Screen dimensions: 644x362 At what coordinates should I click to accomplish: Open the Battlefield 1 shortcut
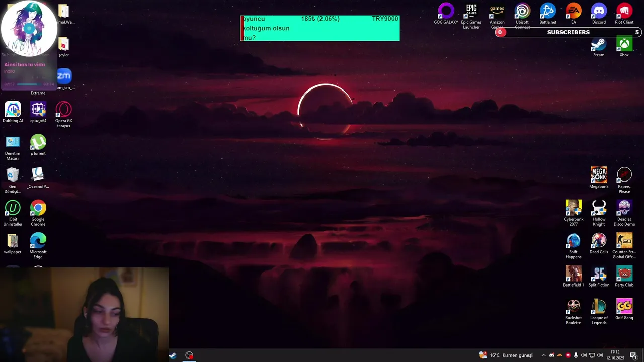point(573,277)
